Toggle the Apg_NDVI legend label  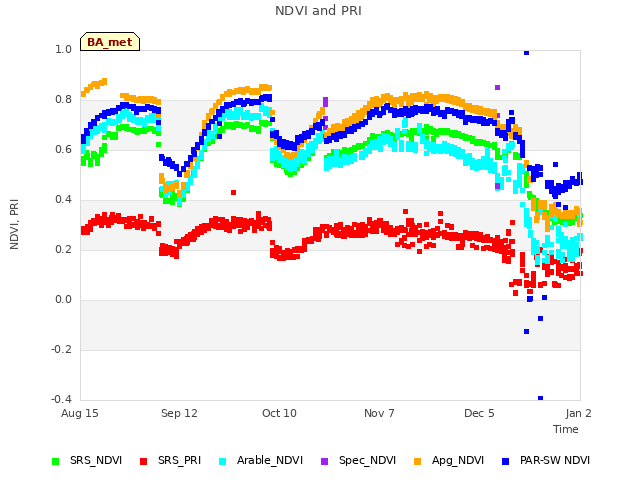tap(458, 460)
